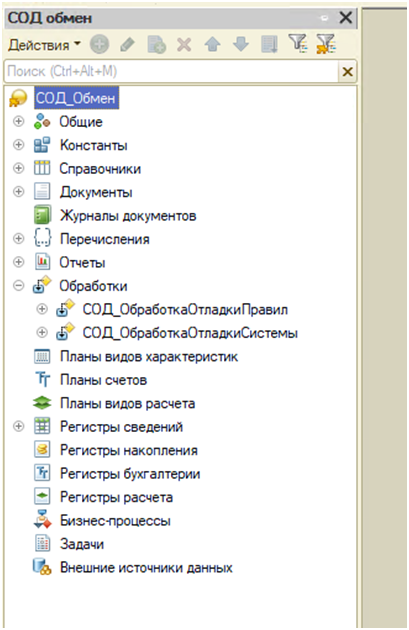This screenshot has height=630, width=409.
Task: Select the Регистры накопления item
Action: (x=129, y=450)
